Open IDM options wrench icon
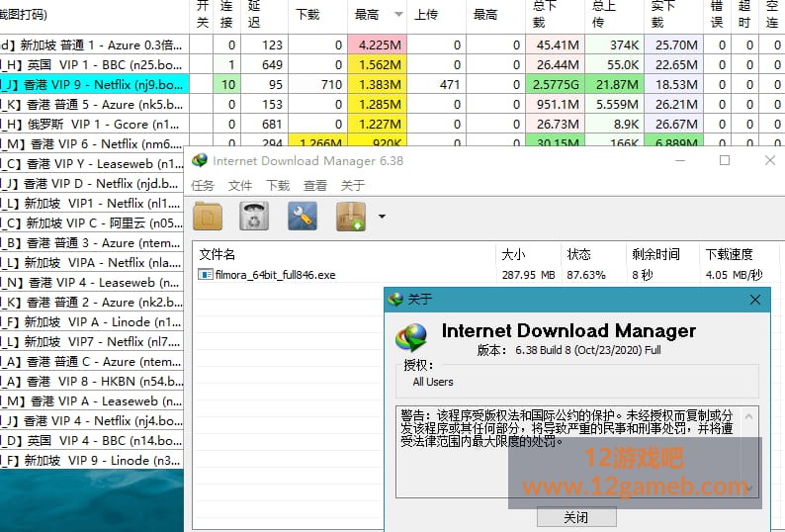 click(x=303, y=217)
